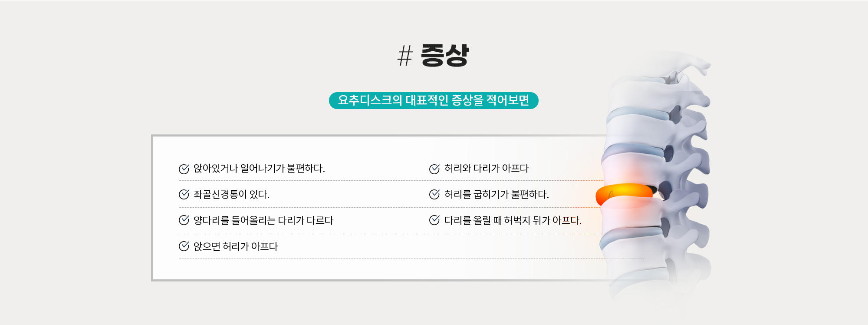The height and width of the screenshot is (325, 868).
Task: Click 다리를 올릴 때 허벅지 뒤가 아프다 text
Action: [513, 220]
